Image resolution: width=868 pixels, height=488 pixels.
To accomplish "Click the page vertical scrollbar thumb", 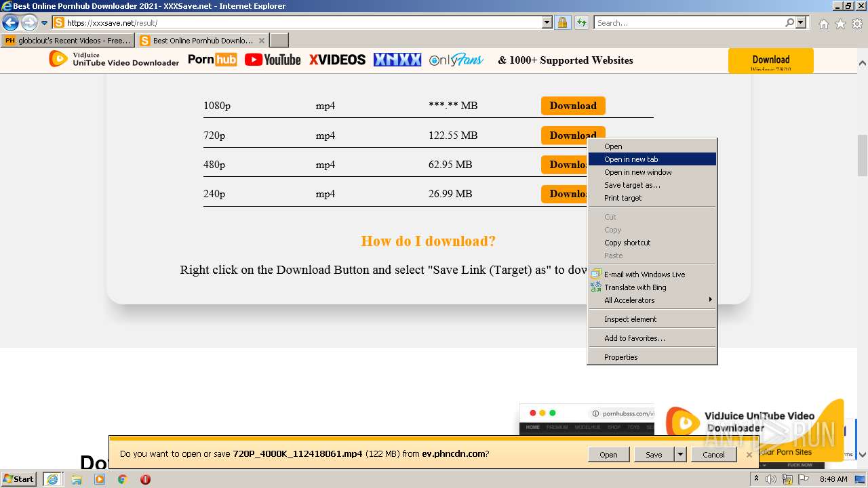I will 863,155.
